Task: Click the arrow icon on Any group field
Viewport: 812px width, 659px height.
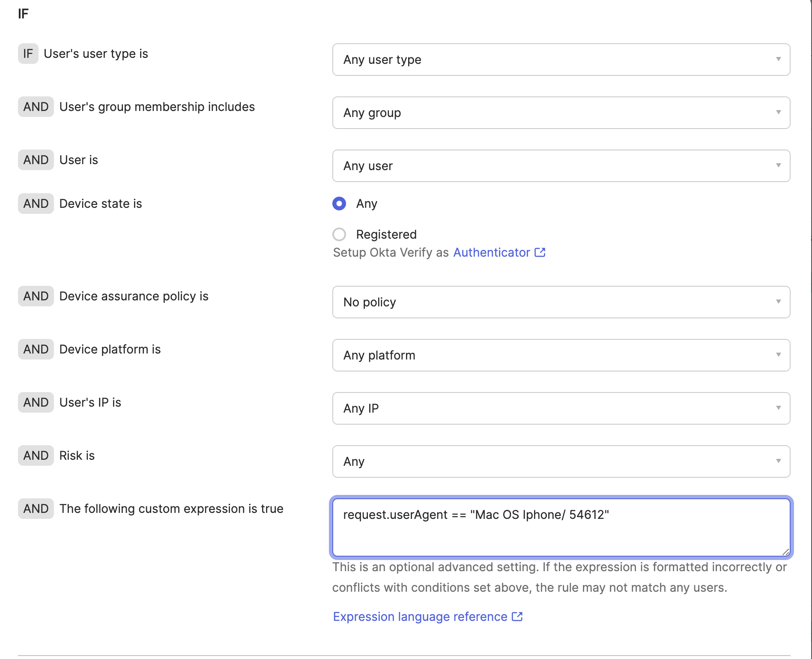Action: 778,112
